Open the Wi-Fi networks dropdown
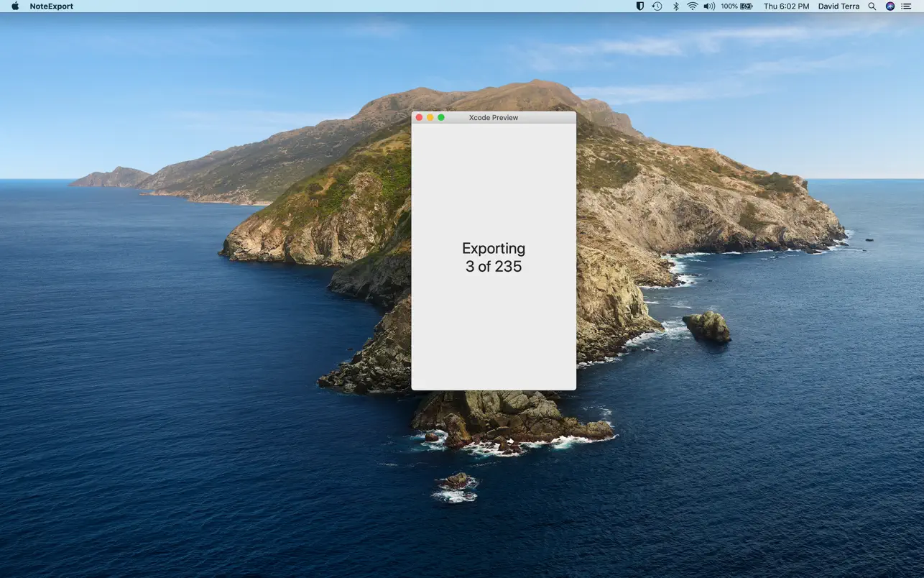 (691, 6)
